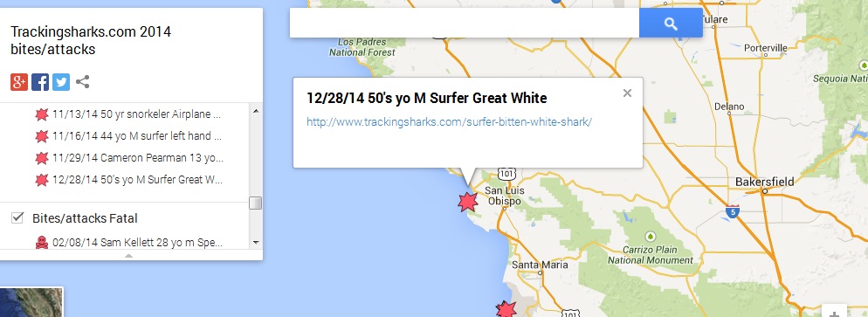Select red star marker near San Luis Obispo

(x=468, y=202)
